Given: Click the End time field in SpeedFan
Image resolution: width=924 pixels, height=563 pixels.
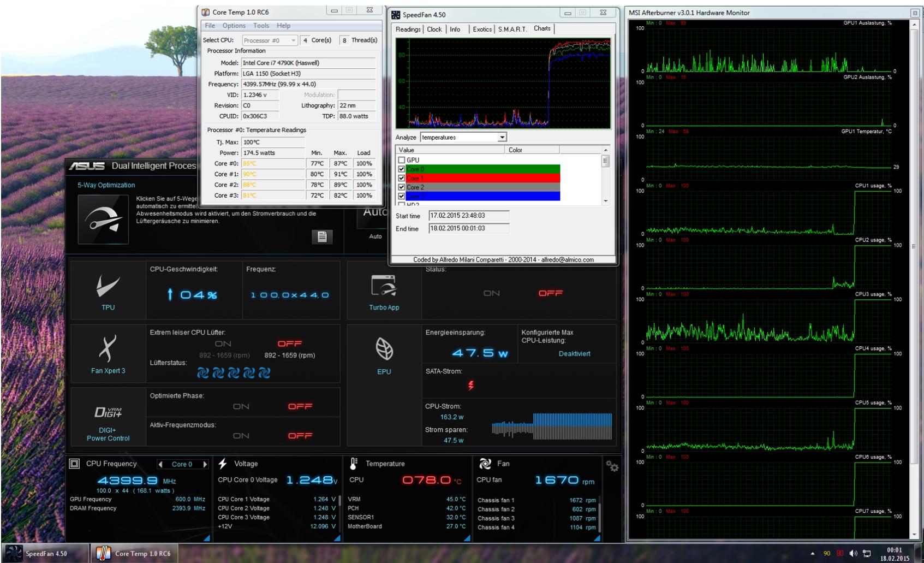Looking at the screenshot, I should click(469, 228).
